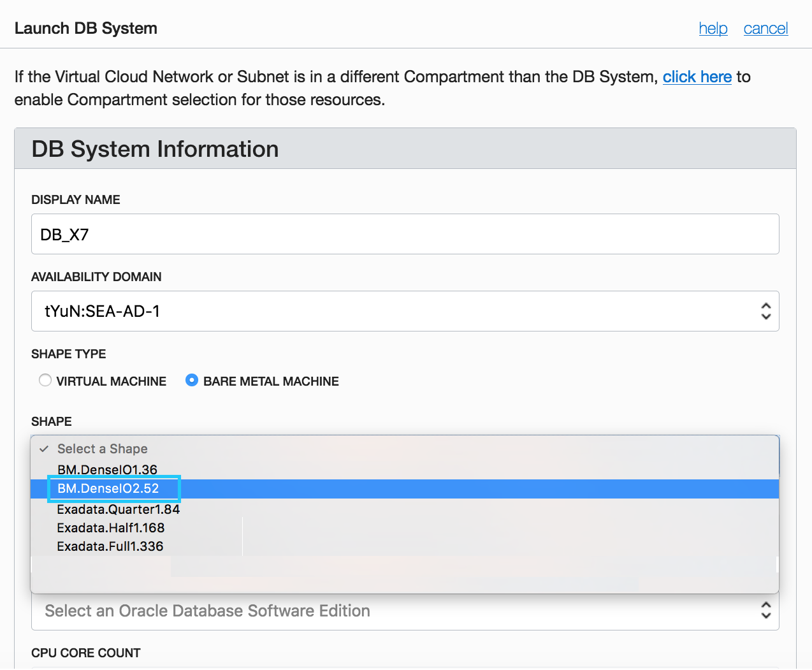This screenshot has width=812, height=670.
Task: Click the DISPLAY NAME field label
Action: point(76,200)
